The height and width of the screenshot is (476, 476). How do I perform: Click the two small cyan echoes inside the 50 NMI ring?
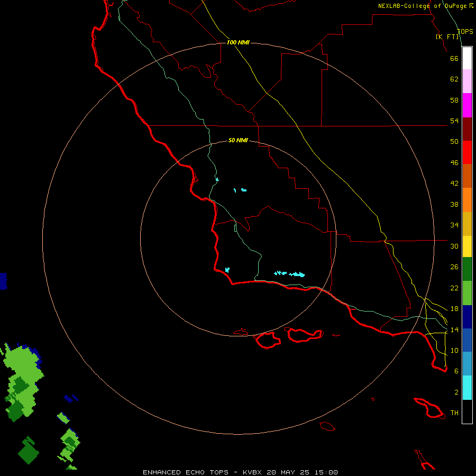tap(240, 190)
